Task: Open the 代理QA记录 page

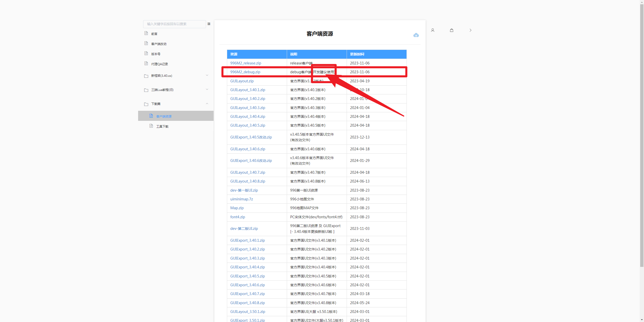Action: click(159, 64)
